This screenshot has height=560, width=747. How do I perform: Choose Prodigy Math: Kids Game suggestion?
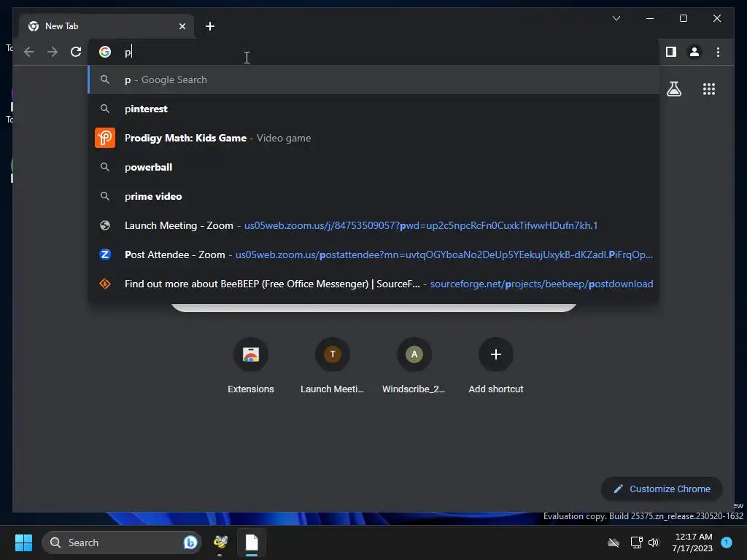(x=373, y=138)
